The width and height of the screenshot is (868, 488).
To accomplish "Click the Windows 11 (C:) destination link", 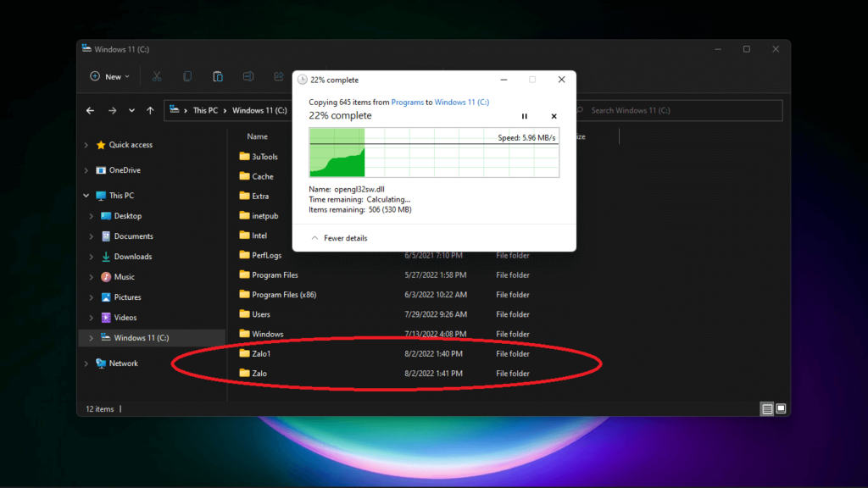I will 462,103.
